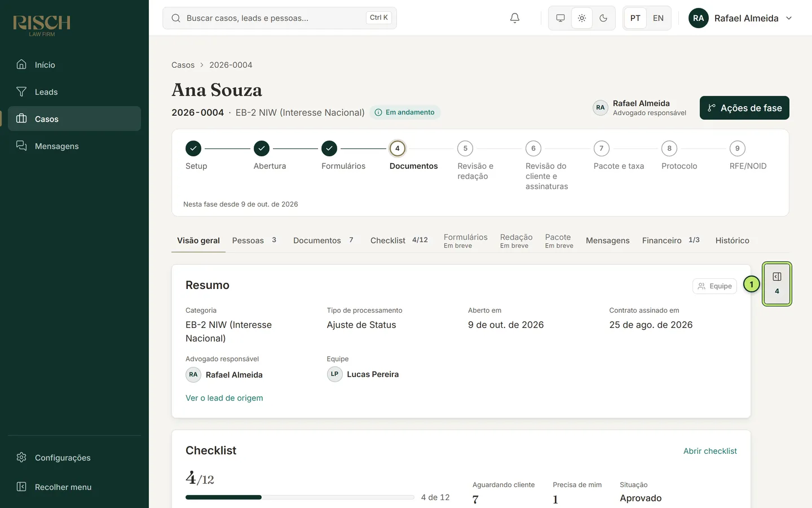The height and width of the screenshot is (508, 812).
Task: Select current step 4 Documentos
Action: 398,148
